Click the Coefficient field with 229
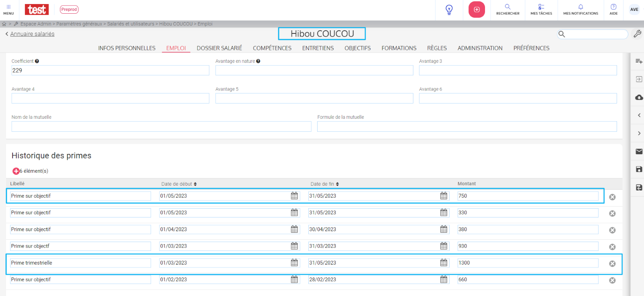Screen dimensions: 644x296 tap(110, 70)
